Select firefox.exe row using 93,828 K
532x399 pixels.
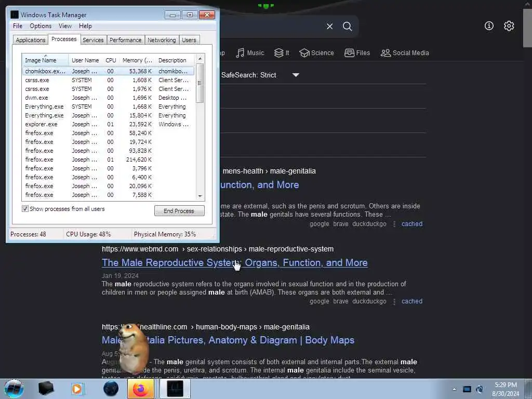[108, 151]
